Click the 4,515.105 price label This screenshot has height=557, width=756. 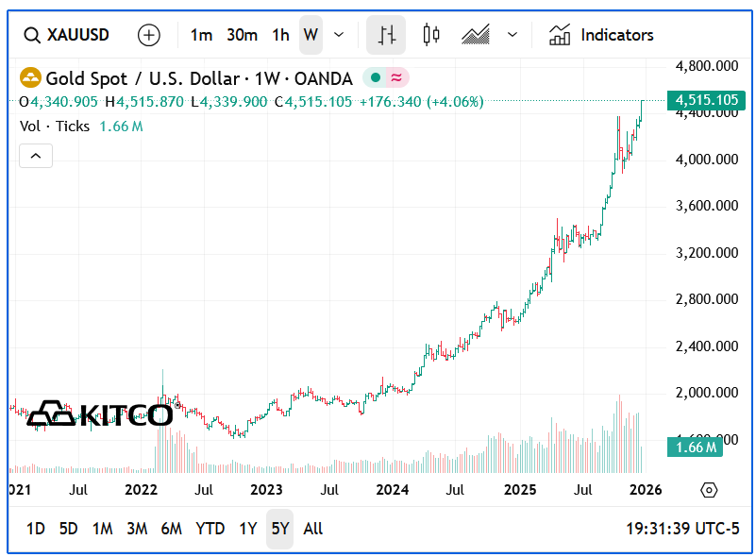pos(706,101)
